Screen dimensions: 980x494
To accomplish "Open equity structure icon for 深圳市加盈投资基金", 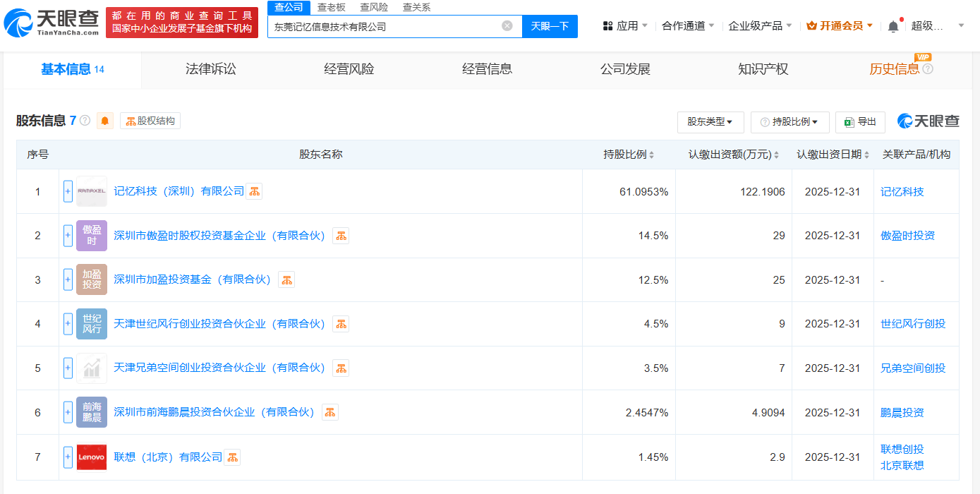I will point(286,279).
